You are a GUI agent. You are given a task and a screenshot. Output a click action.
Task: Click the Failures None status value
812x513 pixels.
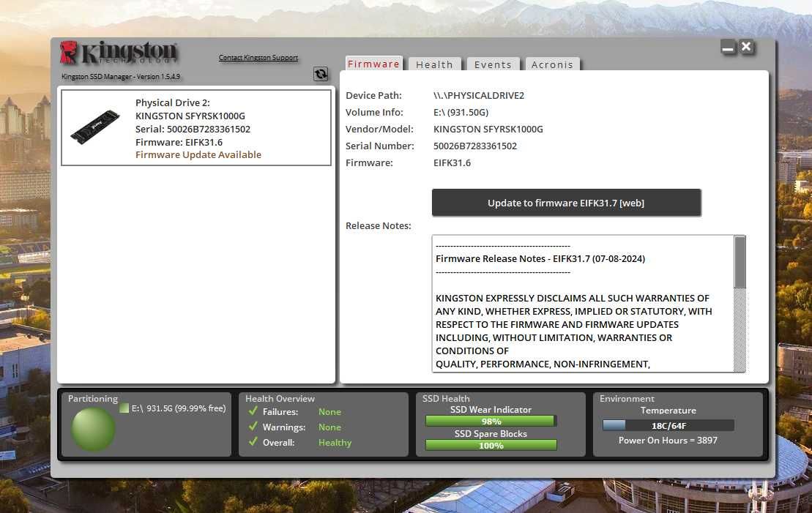(329, 411)
